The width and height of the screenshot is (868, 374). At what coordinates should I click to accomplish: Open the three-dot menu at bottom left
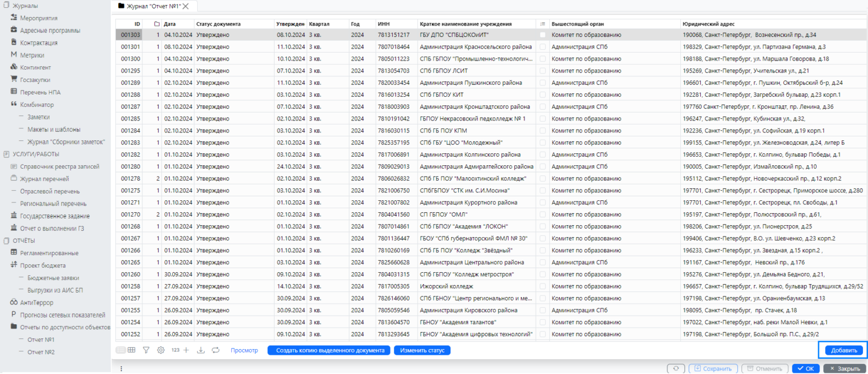[x=121, y=368]
